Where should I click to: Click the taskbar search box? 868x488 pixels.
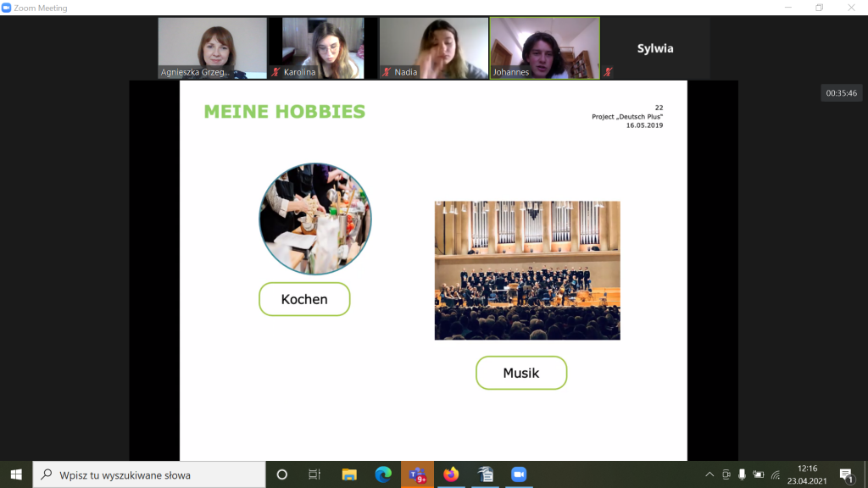click(x=149, y=474)
